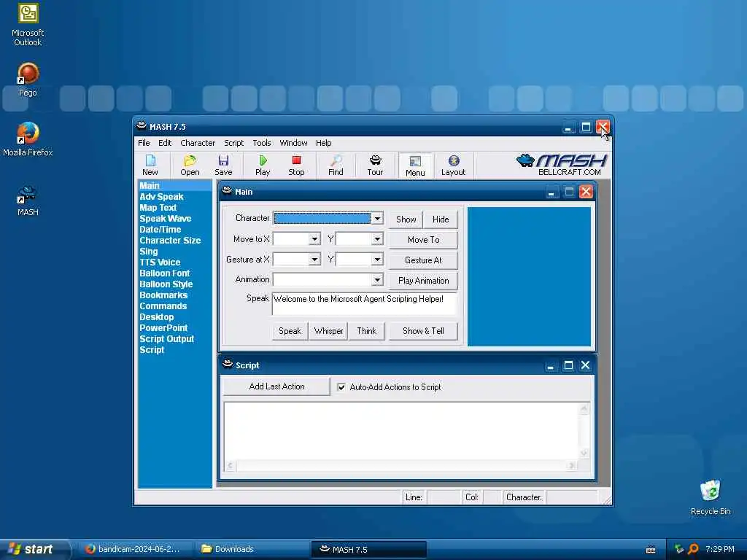Select the MASH desktop shortcut
This screenshot has height=560, width=747.
coord(28,201)
